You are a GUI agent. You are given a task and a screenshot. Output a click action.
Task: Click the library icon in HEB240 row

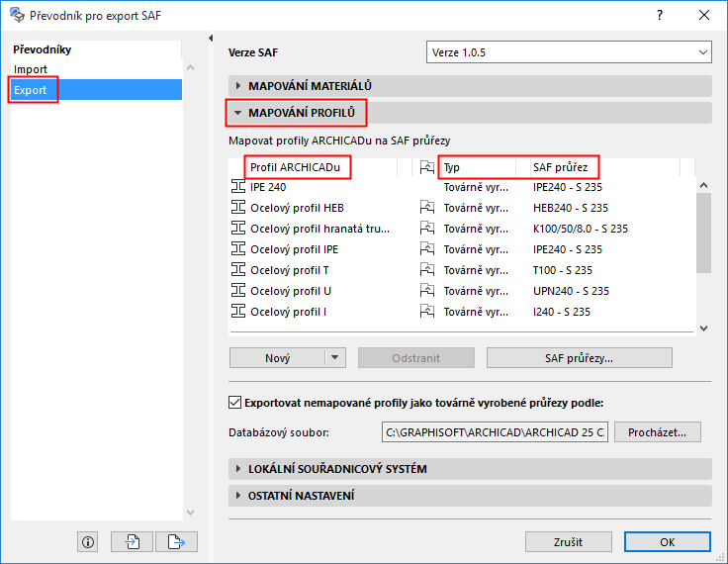[427, 208]
